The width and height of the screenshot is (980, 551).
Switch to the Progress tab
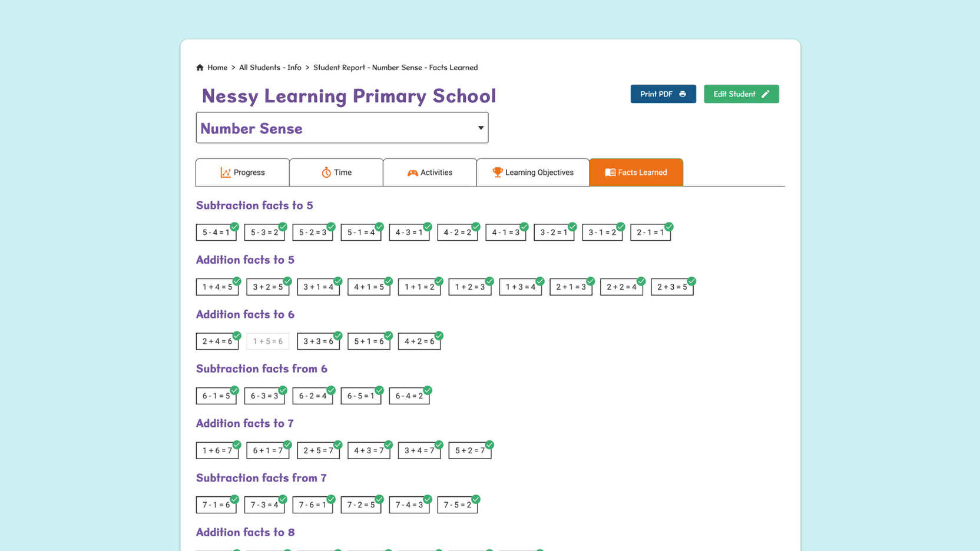pos(243,172)
